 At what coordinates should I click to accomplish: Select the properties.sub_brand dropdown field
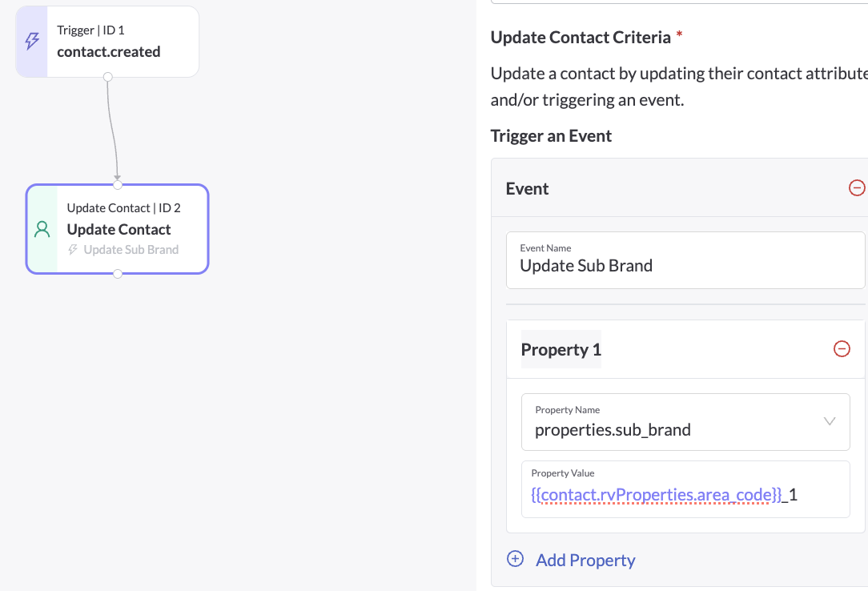click(x=685, y=422)
